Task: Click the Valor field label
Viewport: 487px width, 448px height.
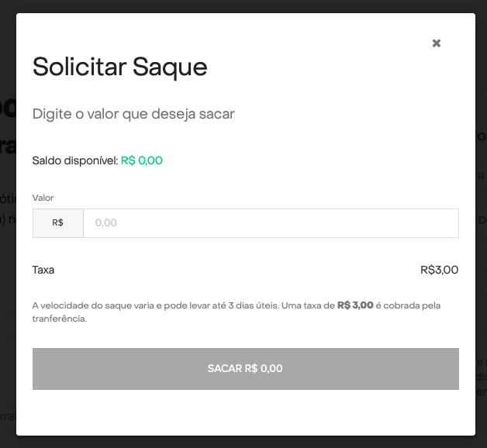Action: [x=43, y=198]
